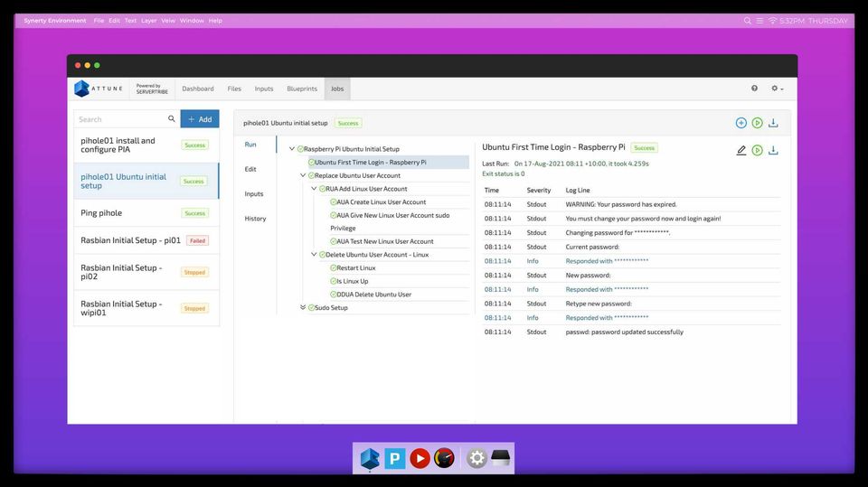This screenshot has height=487, width=868.
Task: Open the menu bar list icon
Action: pyautogui.click(x=759, y=21)
